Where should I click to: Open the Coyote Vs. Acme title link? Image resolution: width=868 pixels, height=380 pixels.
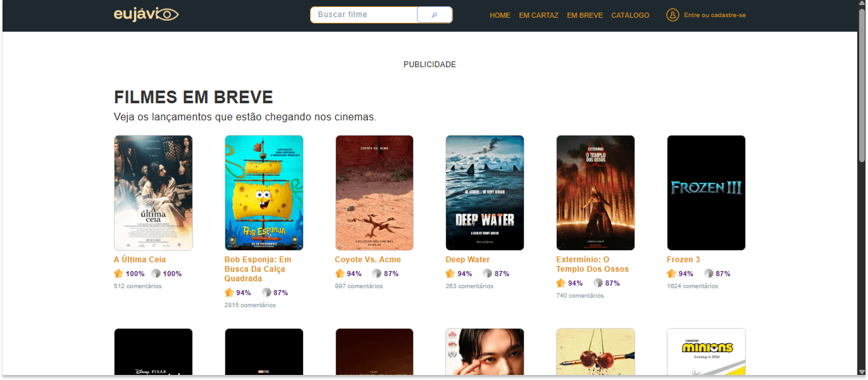tap(368, 260)
